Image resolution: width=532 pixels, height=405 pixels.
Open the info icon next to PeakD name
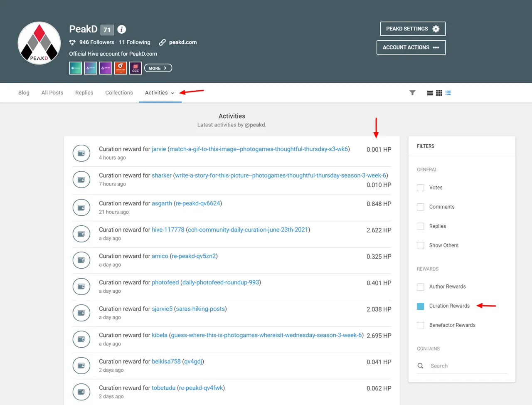click(121, 29)
